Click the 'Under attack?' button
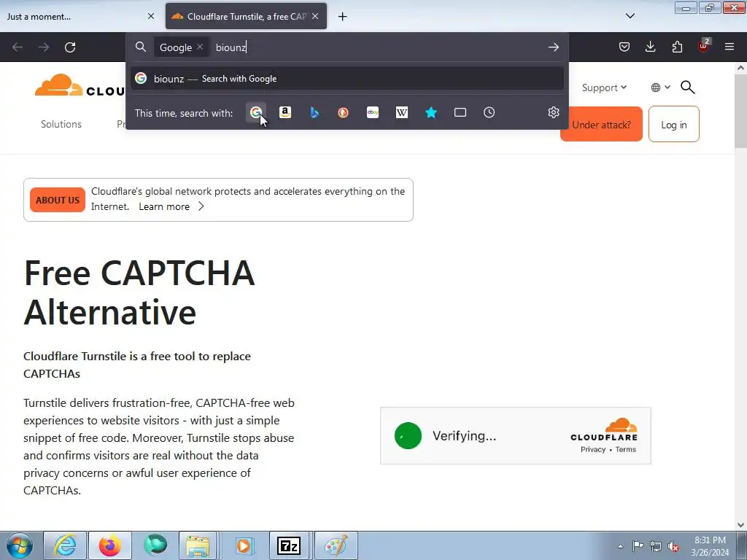Image resolution: width=747 pixels, height=560 pixels. click(x=601, y=124)
